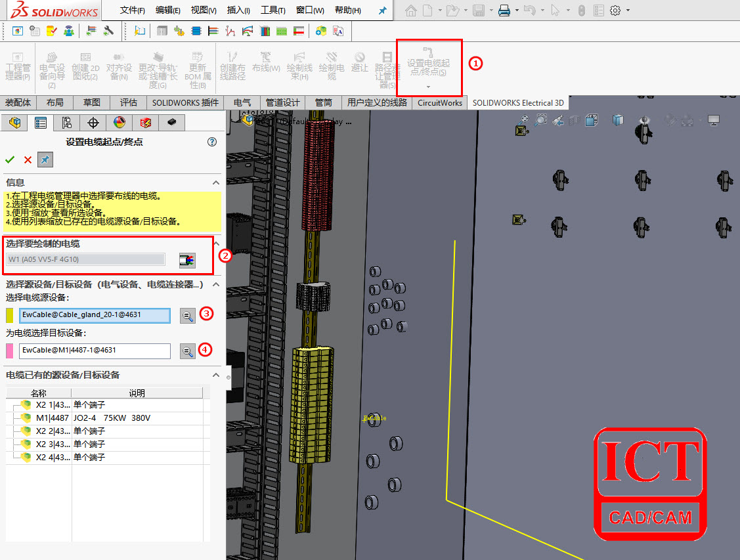Click the yellow source device color swatch
The image size is (740, 560).
click(x=10, y=316)
